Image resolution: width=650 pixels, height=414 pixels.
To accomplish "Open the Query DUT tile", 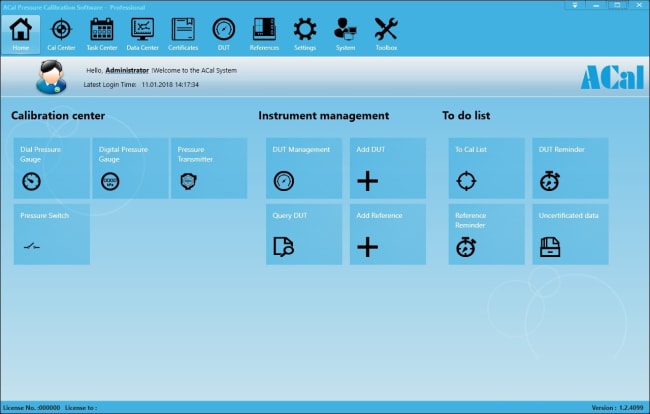I will [x=304, y=234].
